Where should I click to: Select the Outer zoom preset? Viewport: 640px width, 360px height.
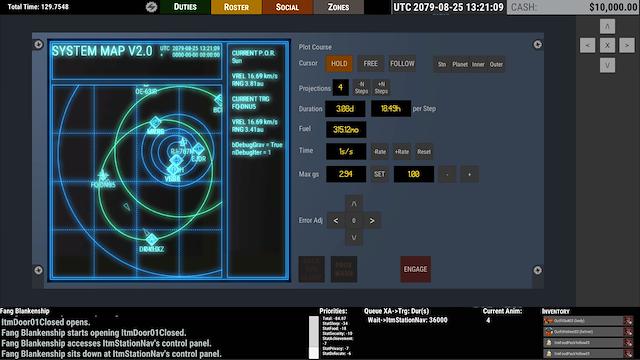click(496, 64)
